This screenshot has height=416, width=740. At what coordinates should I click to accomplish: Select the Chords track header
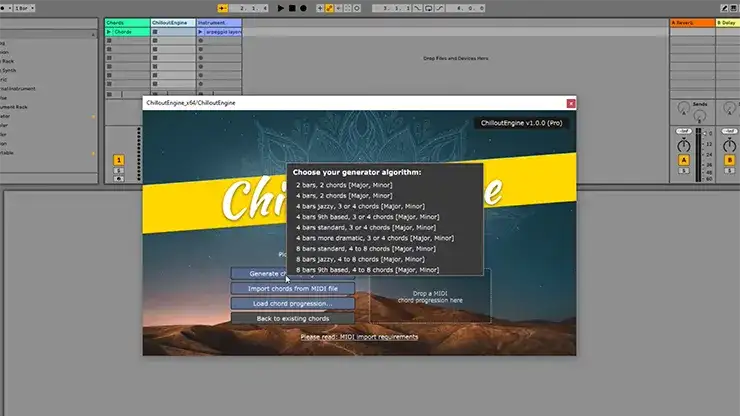(x=127, y=23)
